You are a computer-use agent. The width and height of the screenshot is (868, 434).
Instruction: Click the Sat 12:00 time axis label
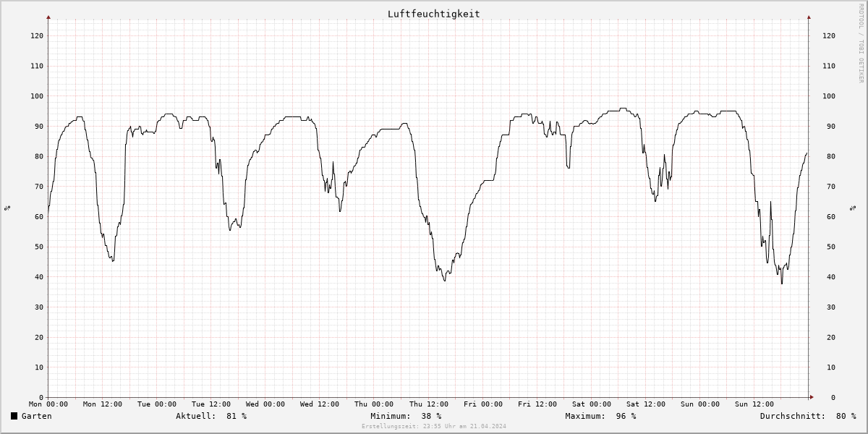point(645,404)
